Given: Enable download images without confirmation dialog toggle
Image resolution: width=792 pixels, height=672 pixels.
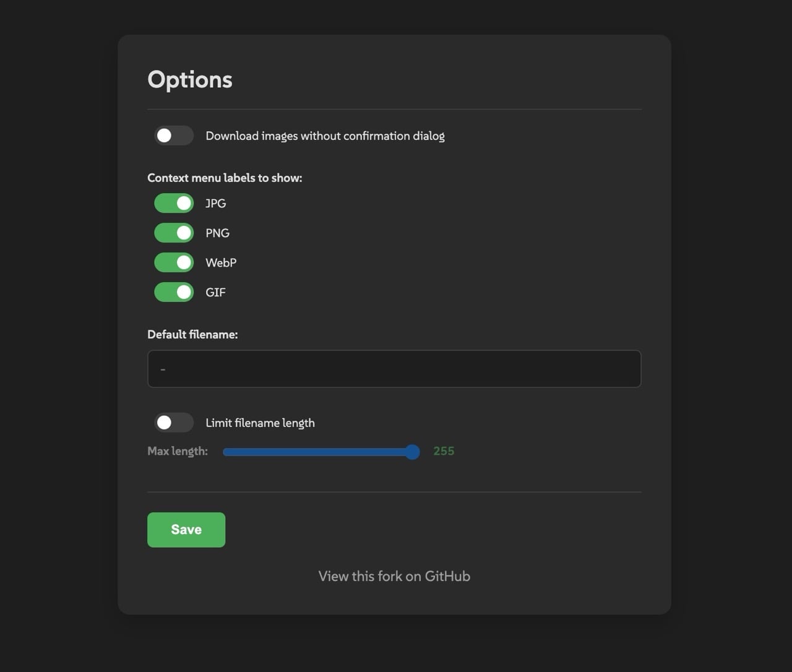Looking at the screenshot, I should tap(174, 136).
